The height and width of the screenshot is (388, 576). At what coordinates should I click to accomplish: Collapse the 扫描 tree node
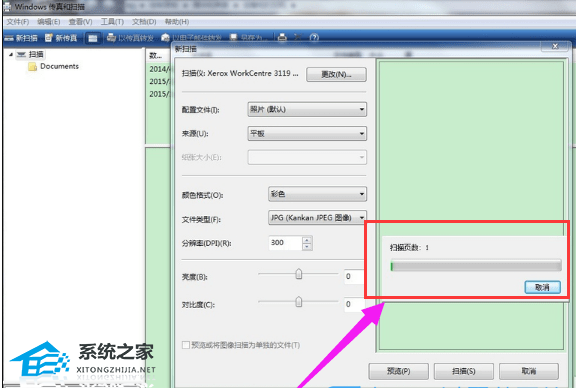point(11,54)
